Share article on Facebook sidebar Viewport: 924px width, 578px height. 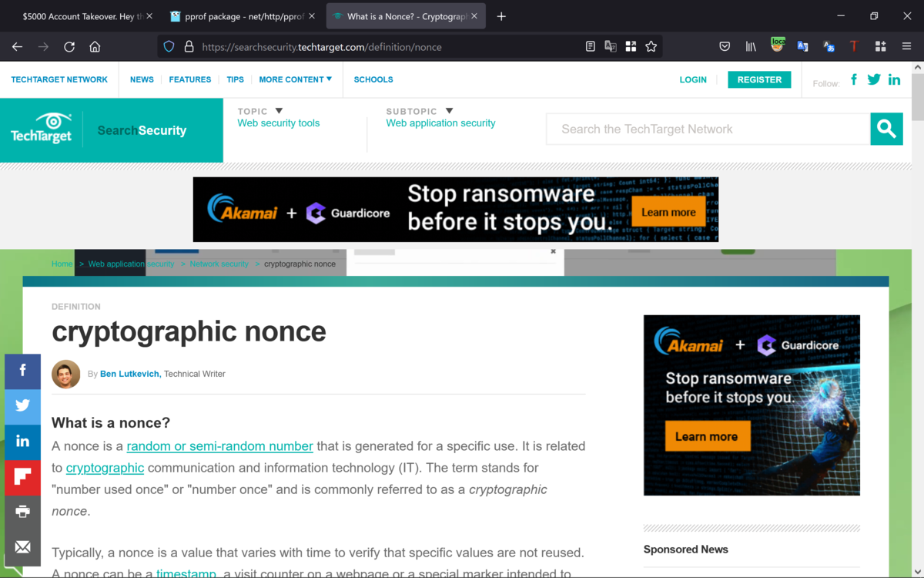pos(22,371)
